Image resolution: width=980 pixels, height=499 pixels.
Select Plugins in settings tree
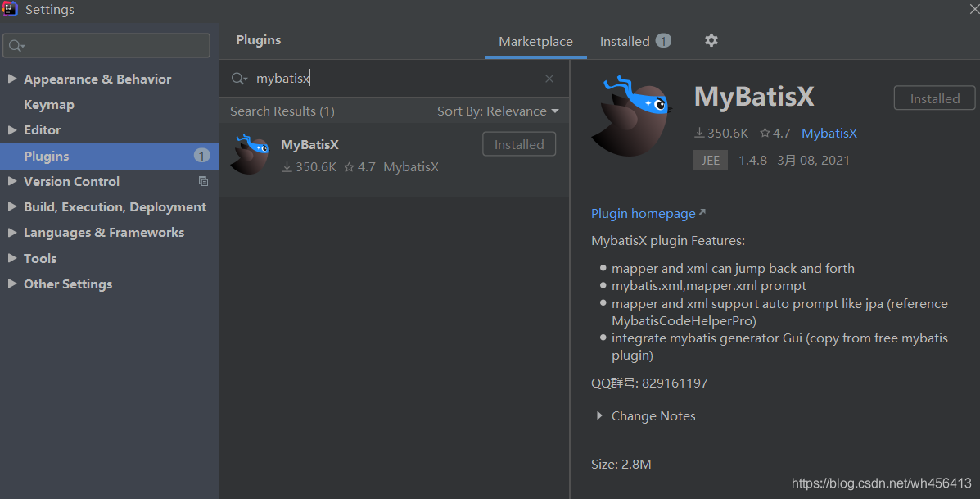tap(110, 156)
